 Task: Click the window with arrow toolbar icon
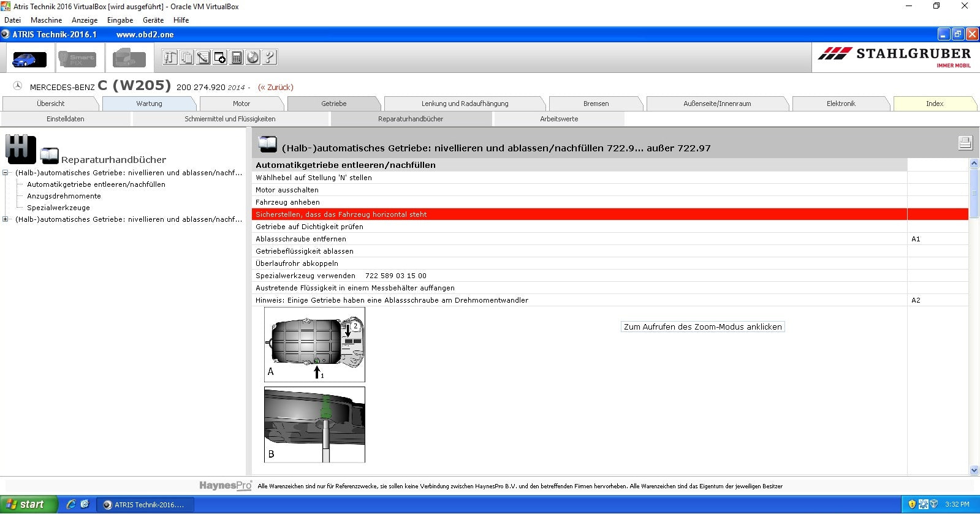point(219,58)
